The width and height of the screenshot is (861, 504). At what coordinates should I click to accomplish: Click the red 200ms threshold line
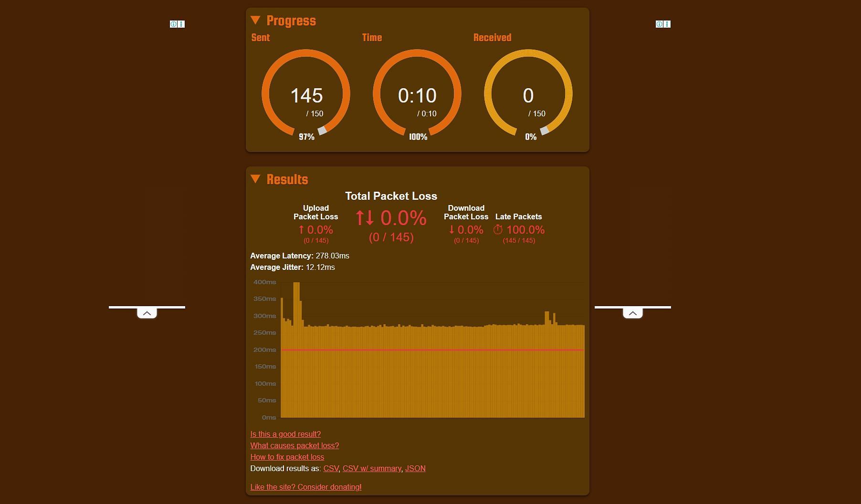(x=432, y=350)
